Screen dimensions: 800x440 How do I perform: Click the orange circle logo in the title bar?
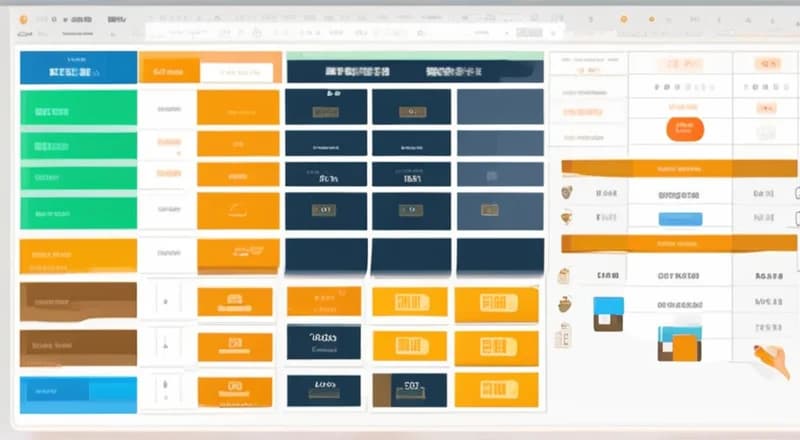pos(25,19)
